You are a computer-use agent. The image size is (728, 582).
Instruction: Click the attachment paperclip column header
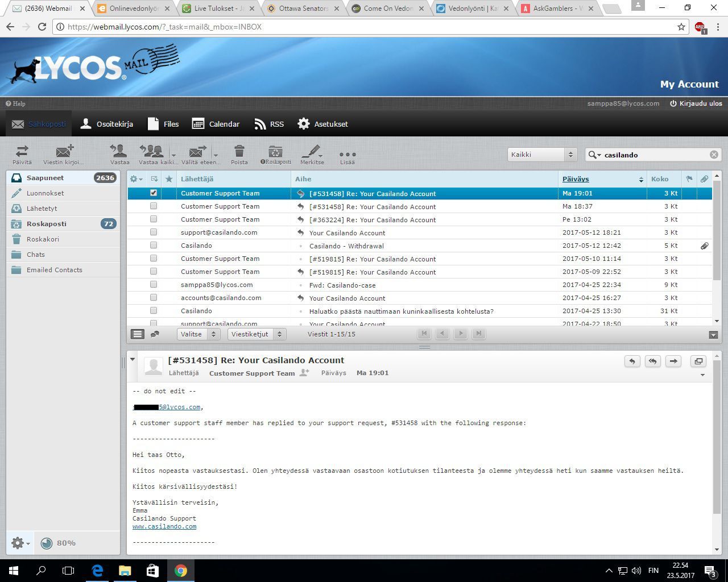coord(704,179)
